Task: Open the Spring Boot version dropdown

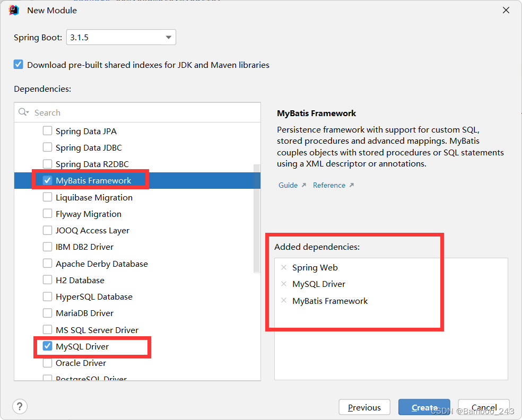Action: (x=121, y=37)
